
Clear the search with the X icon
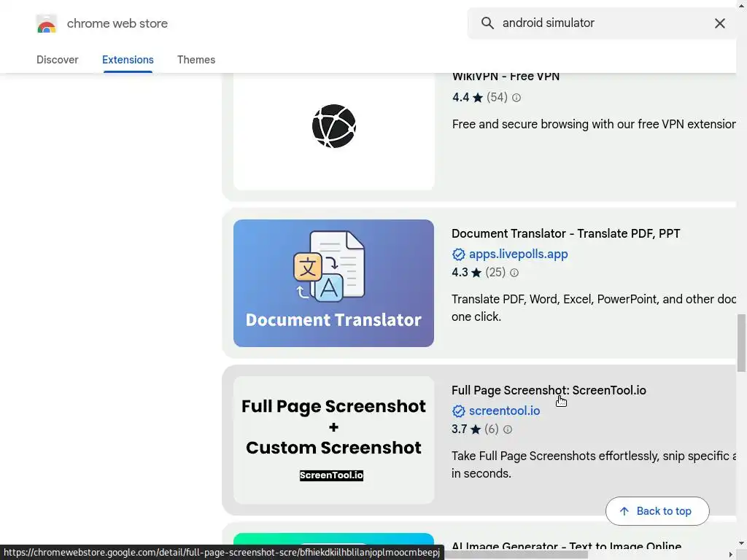[x=720, y=23]
